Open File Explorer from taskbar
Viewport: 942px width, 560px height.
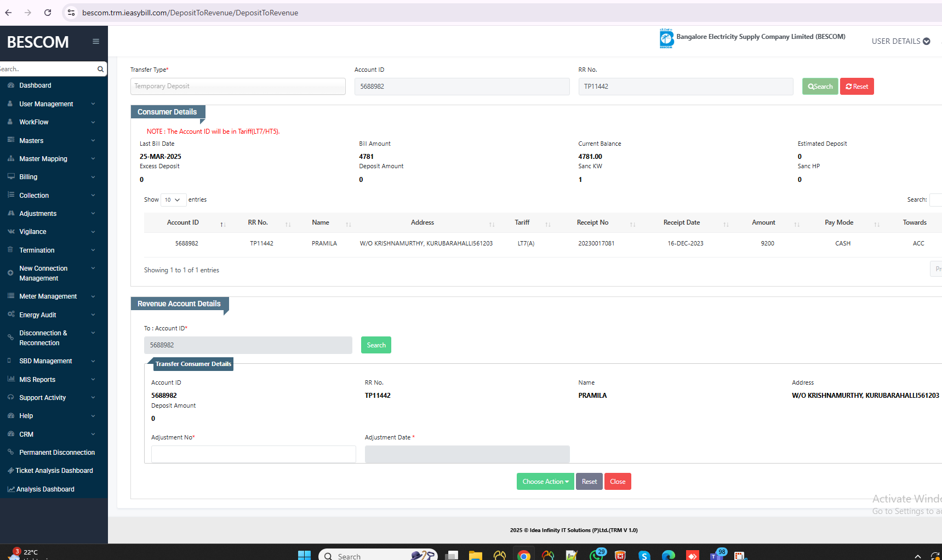pos(476,556)
